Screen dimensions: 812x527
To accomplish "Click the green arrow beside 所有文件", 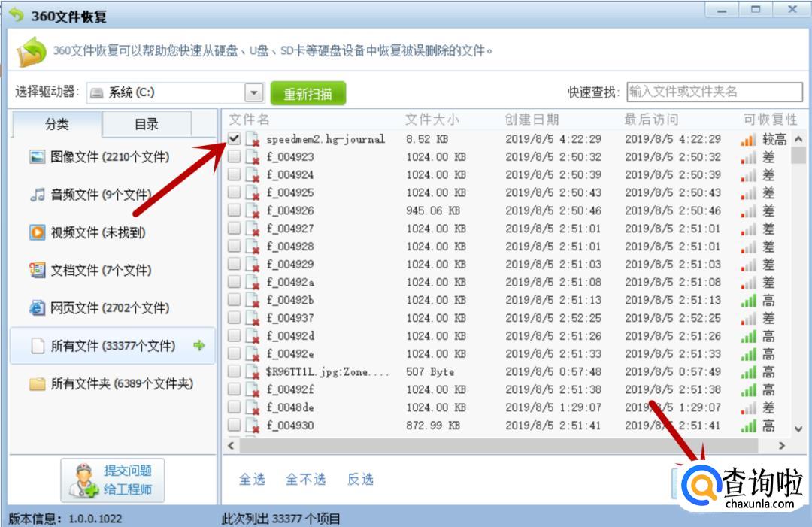I will [x=198, y=345].
